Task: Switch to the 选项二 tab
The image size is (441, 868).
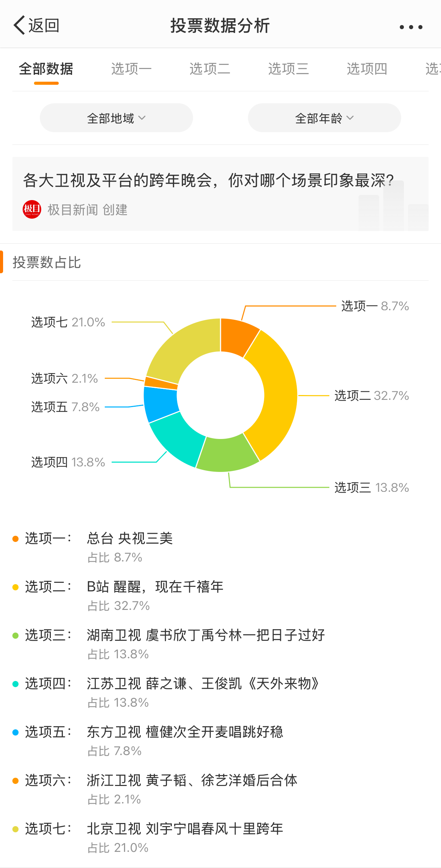Action: pyautogui.click(x=210, y=69)
